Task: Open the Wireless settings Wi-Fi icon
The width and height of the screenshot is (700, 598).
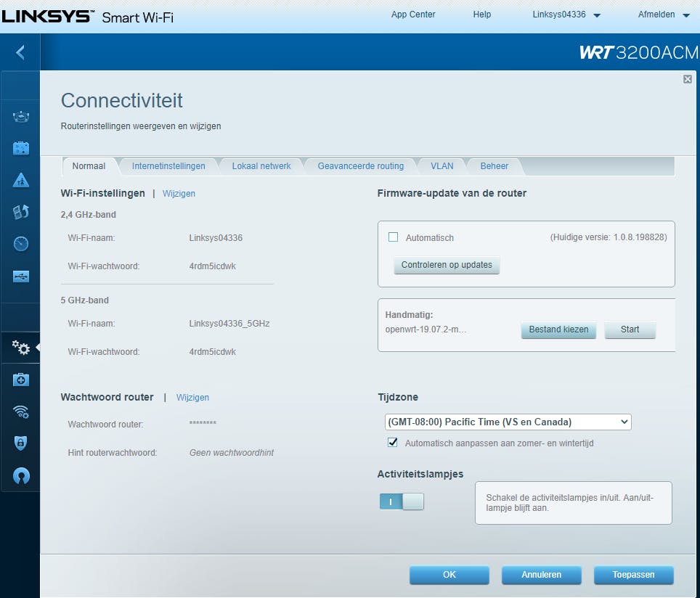Action: [x=21, y=411]
